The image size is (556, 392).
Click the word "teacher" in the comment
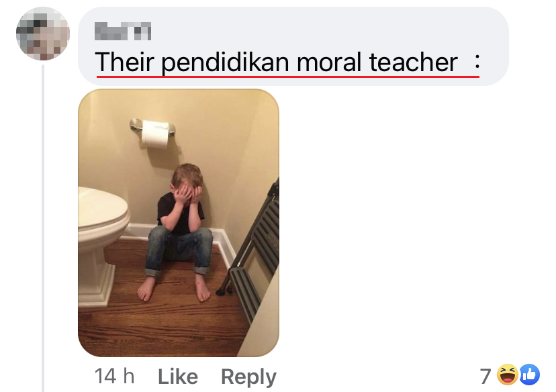(x=414, y=62)
